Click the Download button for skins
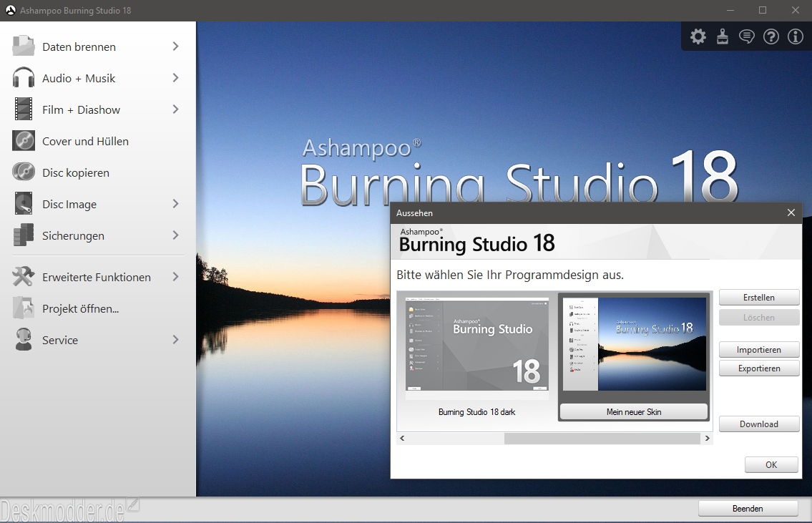The image size is (812, 523). point(758,424)
